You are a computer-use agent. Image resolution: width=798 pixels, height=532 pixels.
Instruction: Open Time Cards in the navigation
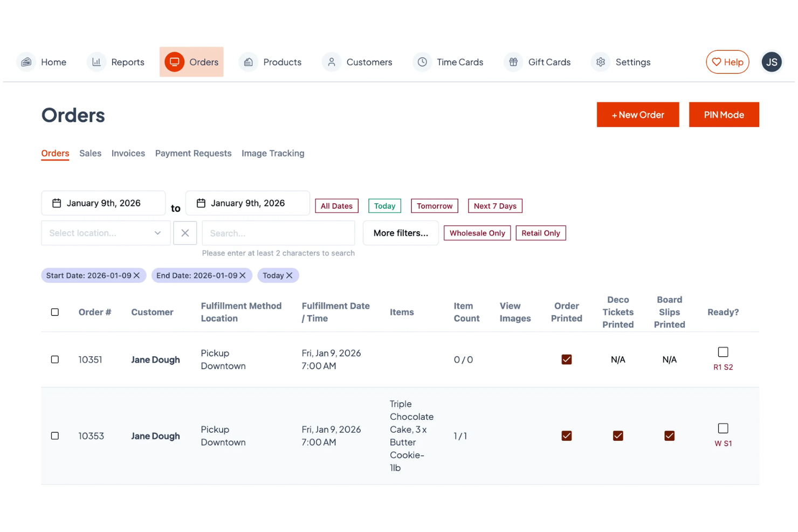pos(448,62)
